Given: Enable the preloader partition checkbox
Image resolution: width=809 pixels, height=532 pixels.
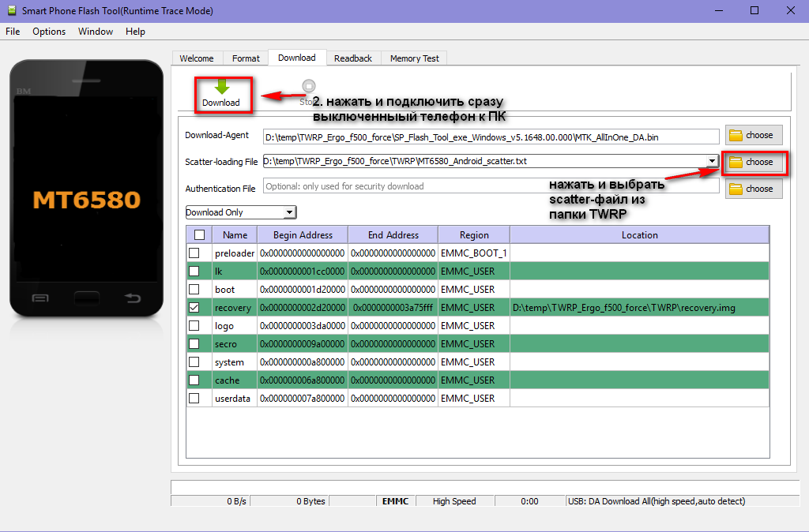Looking at the screenshot, I should pyautogui.click(x=194, y=253).
